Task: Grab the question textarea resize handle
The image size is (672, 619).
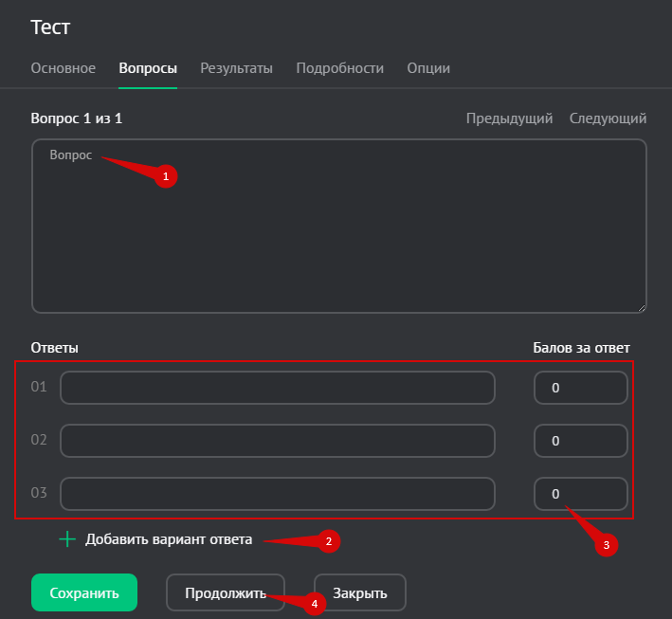Action: point(642,307)
